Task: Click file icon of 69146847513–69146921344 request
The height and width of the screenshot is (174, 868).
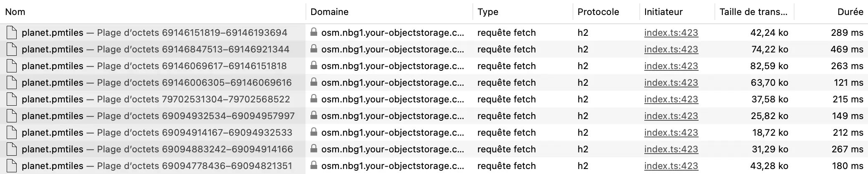Action: click(12, 49)
